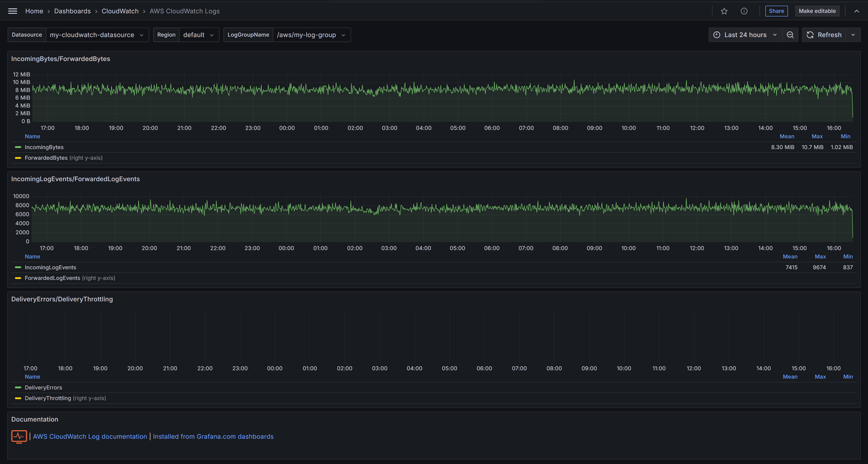Open the hamburger navigation menu

pos(12,11)
